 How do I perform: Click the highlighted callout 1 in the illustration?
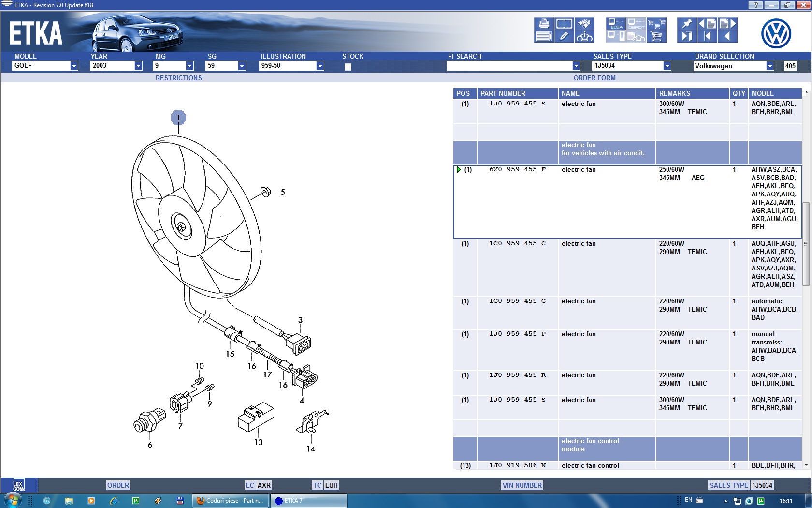178,117
